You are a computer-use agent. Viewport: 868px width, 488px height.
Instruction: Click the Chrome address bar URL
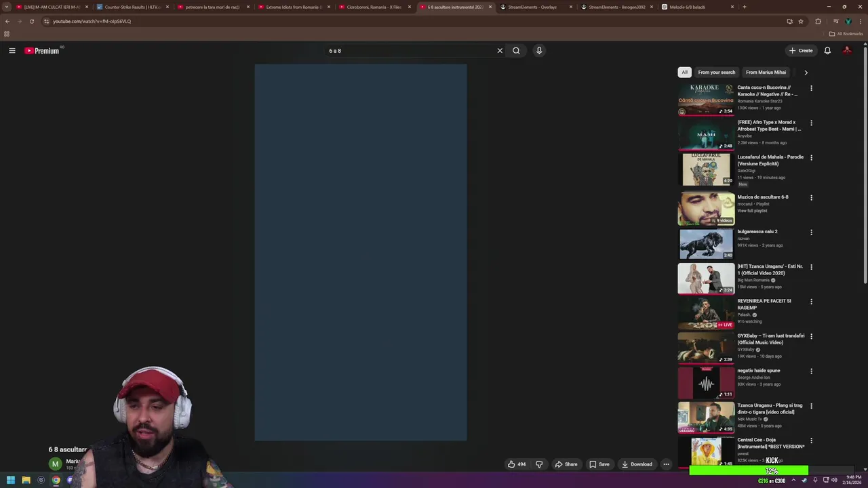pos(92,21)
